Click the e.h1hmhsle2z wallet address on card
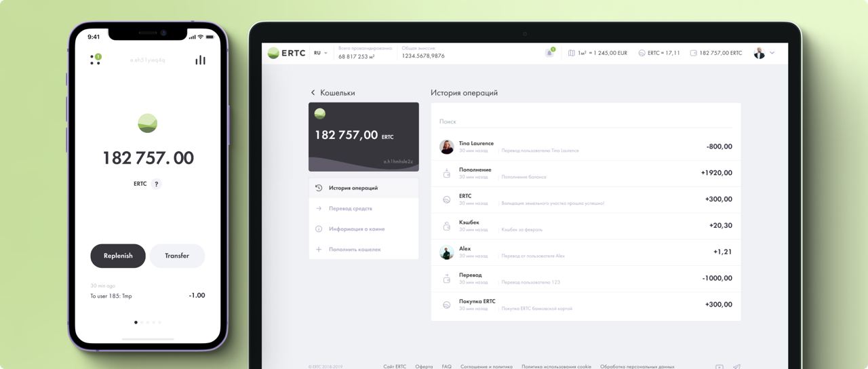This screenshot has width=868, height=369. tap(398, 161)
